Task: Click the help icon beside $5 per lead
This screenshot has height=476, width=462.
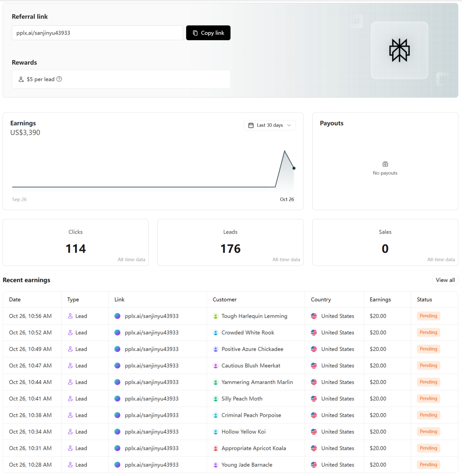Action: tap(59, 79)
